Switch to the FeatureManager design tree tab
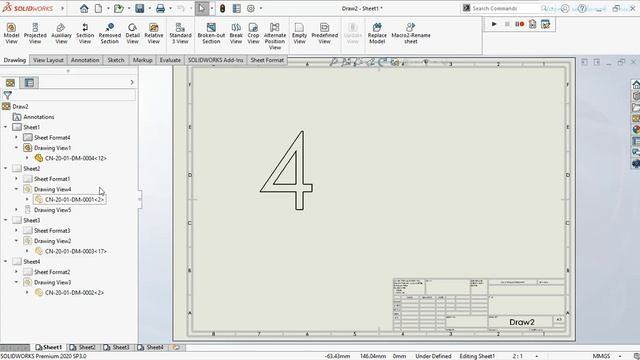Screen dimensions: 640x360 click(x=10, y=83)
